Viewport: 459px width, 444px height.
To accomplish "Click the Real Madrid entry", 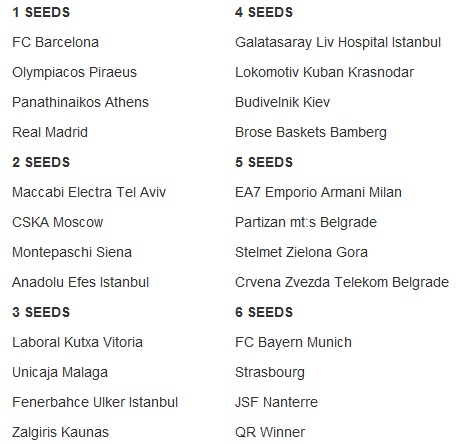I will 50,132.
